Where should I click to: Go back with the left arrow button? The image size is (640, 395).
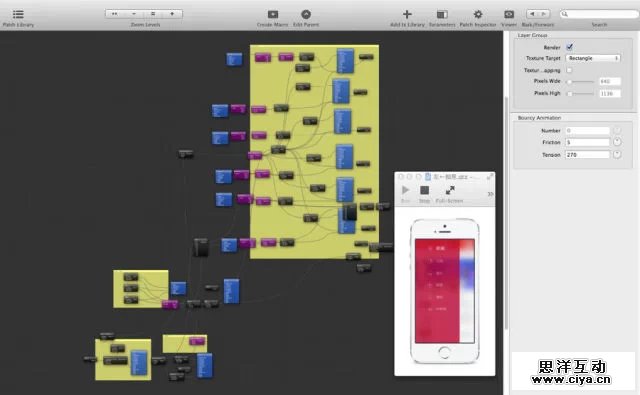coord(532,14)
